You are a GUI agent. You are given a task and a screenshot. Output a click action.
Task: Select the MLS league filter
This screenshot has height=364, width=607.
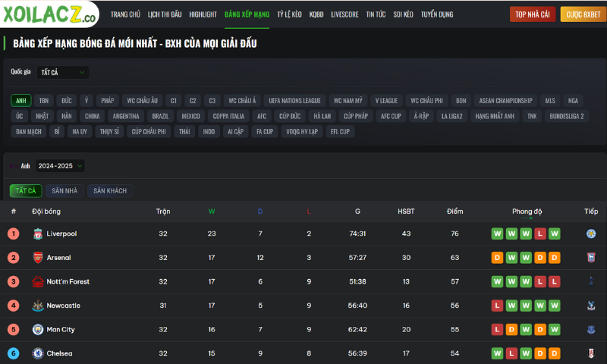coord(550,101)
